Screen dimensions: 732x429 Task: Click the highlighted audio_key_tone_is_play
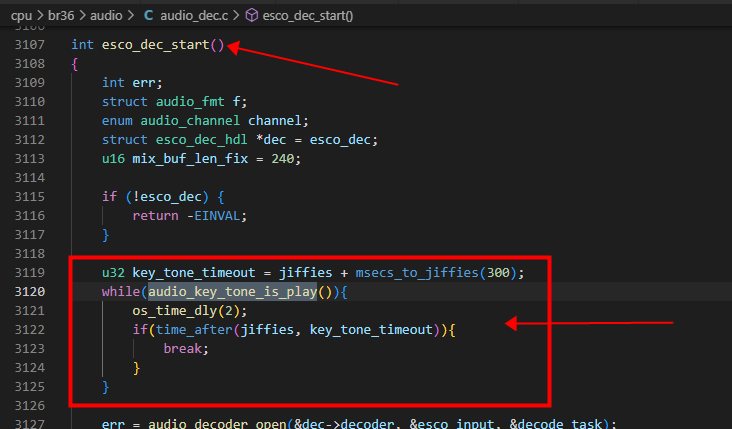232,292
